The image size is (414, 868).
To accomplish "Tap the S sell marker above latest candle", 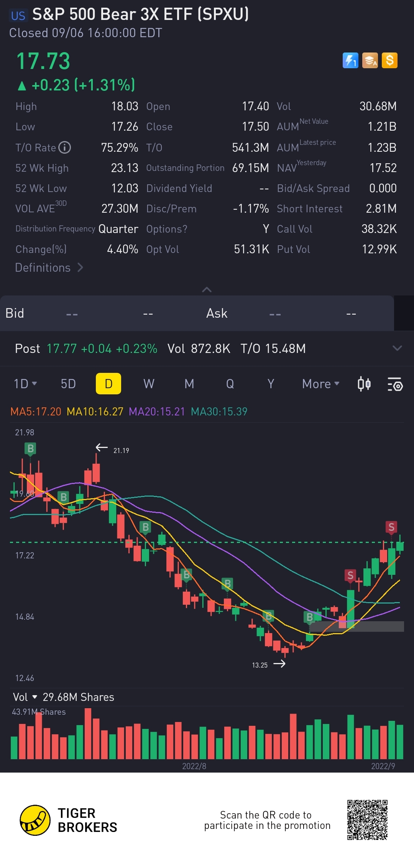I will pyautogui.click(x=391, y=527).
